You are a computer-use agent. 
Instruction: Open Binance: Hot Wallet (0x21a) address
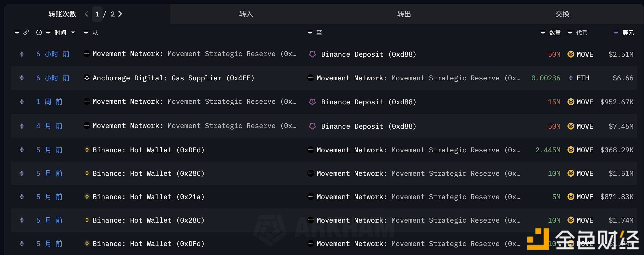pyautogui.click(x=148, y=197)
